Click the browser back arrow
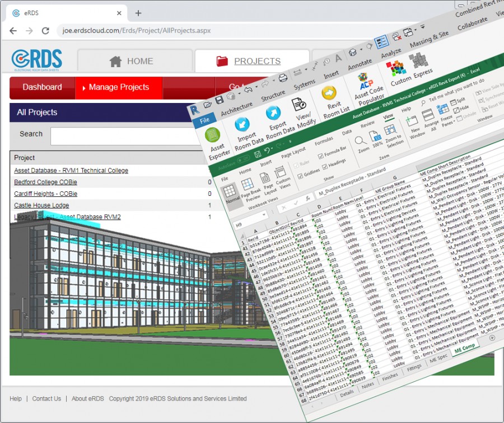The height and width of the screenshot is (423, 504). [x=13, y=31]
